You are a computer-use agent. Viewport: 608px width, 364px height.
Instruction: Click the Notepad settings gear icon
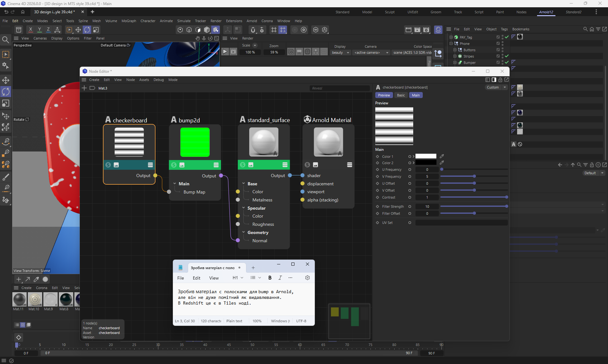(307, 278)
